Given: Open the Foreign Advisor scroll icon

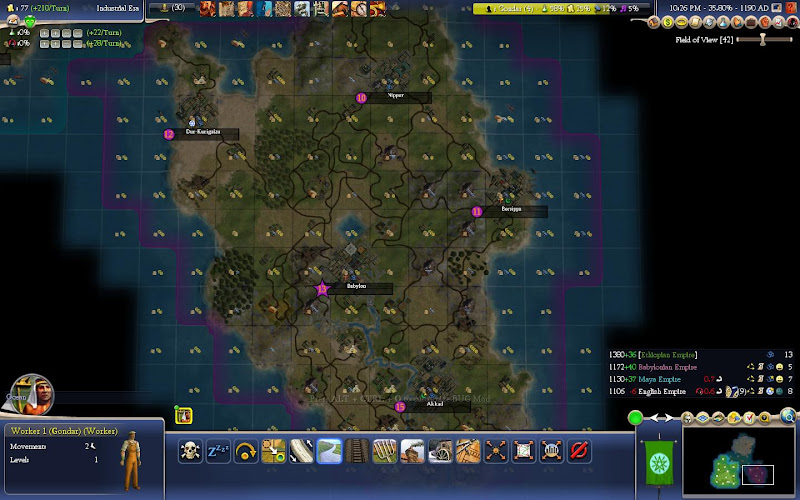Looking at the screenshot, I should click(x=695, y=22).
